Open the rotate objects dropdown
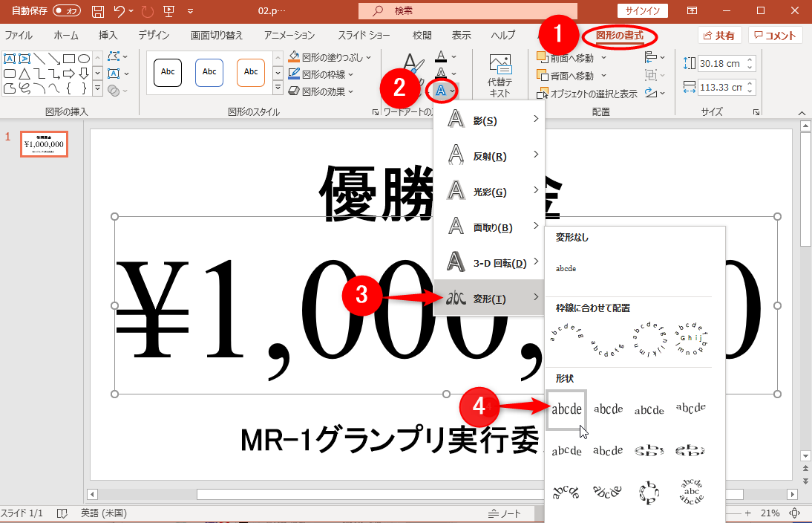Image resolution: width=812 pixels, height=523 pixels. coord(654,93)
